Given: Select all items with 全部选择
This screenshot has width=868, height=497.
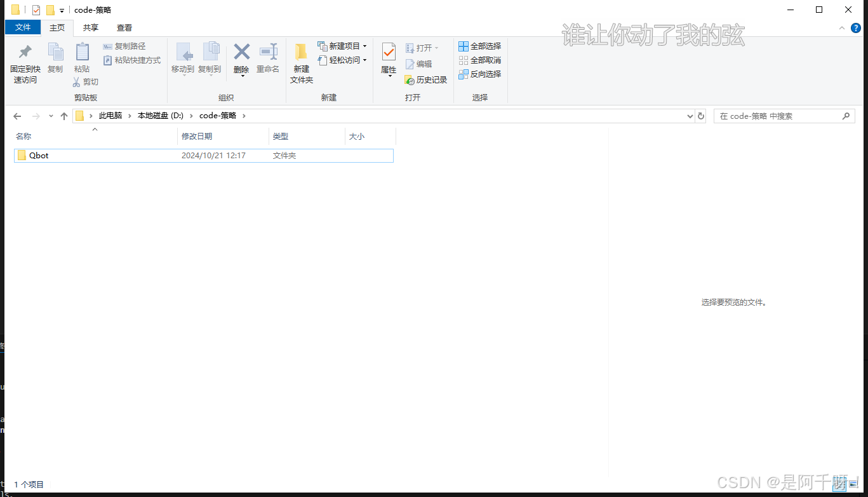Looking at the screenshot, I should coord(480,46).
